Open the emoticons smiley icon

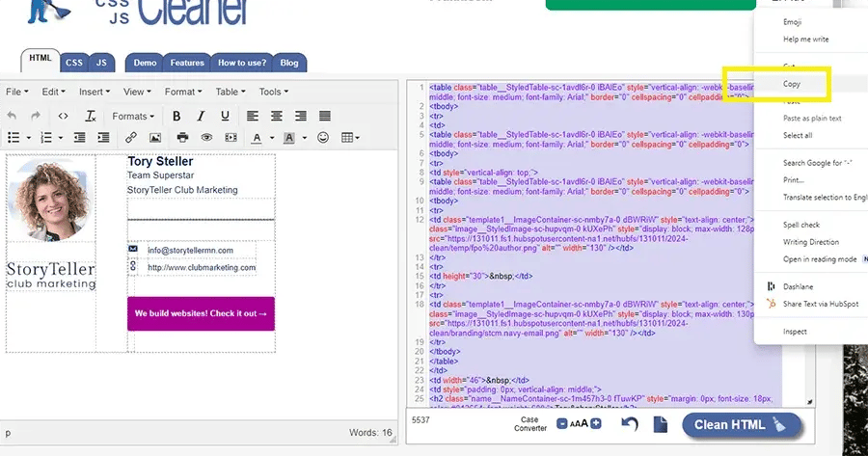point(323,138)
